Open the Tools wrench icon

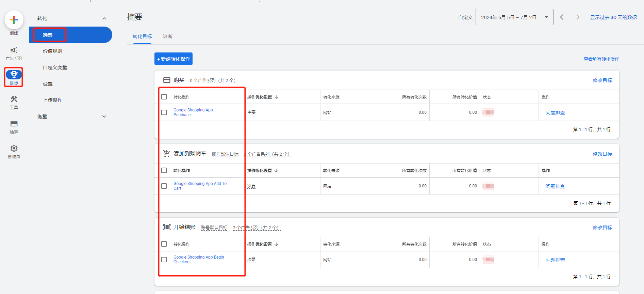point(14,99)
